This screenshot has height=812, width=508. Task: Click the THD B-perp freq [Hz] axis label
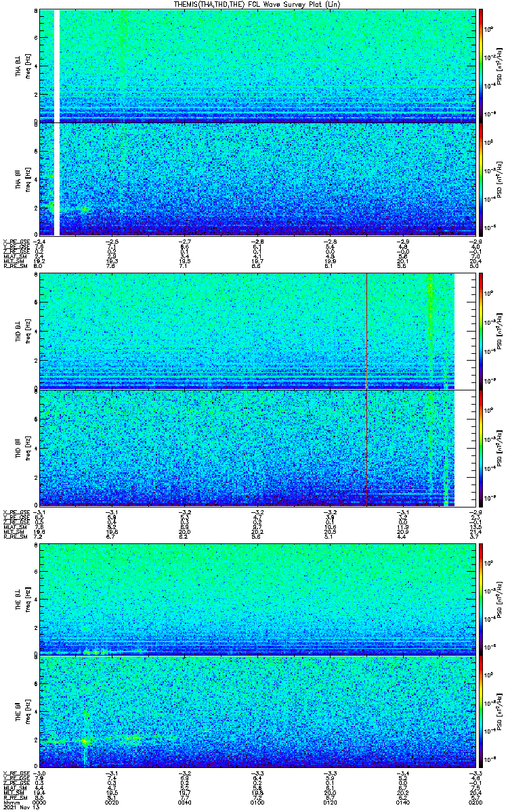pyautogui.click(x=27, y=331)
